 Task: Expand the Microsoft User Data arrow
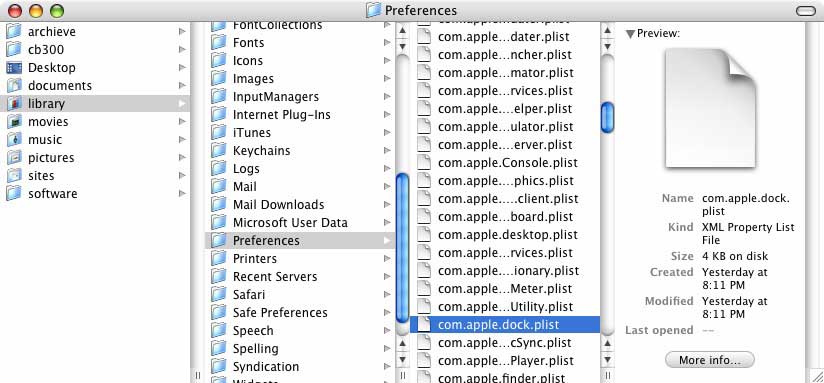(387, 222)
